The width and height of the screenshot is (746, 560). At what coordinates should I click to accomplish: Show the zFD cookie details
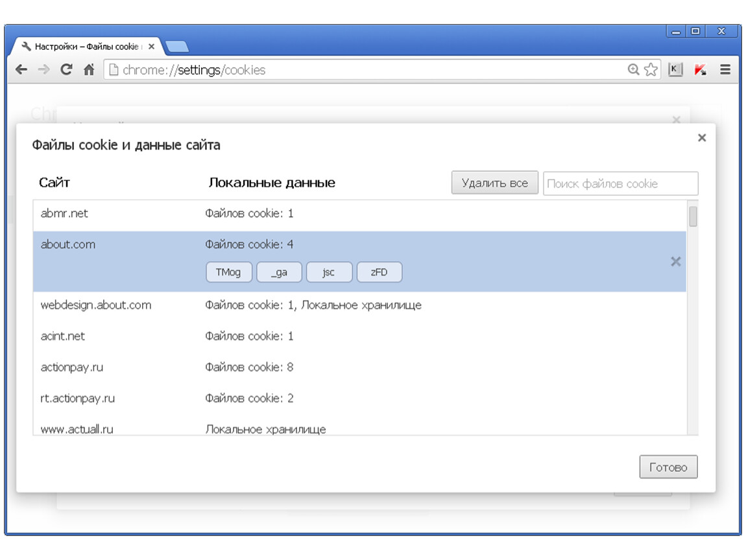[379, 272]
